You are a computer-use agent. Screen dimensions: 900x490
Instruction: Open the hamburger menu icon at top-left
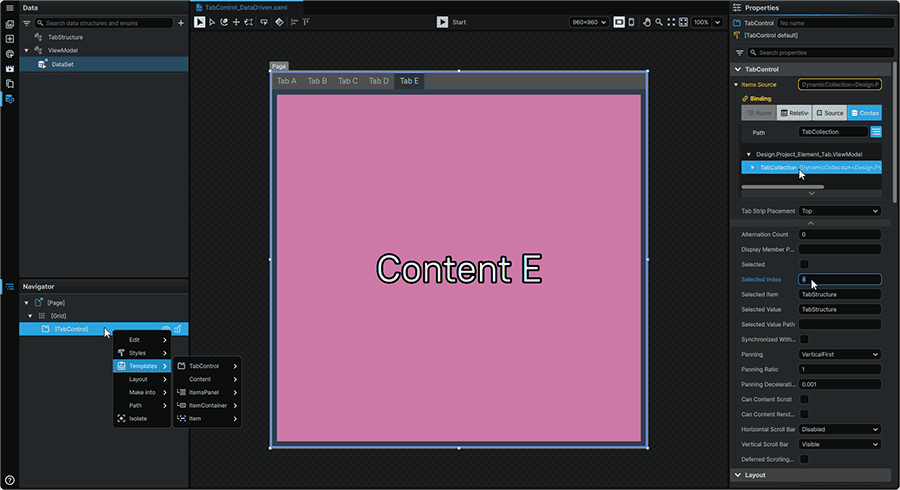point(9,8)
